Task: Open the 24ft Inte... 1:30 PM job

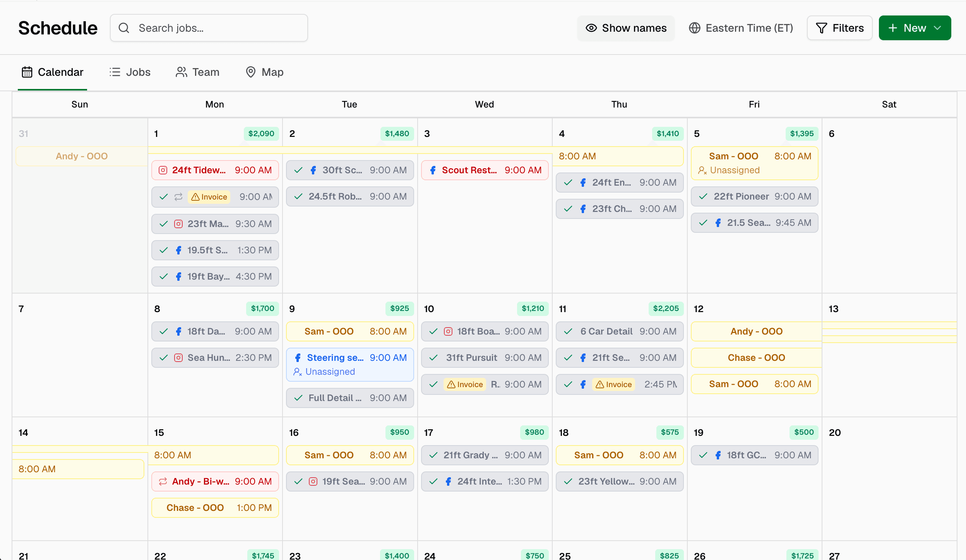Action: (485, 481)
